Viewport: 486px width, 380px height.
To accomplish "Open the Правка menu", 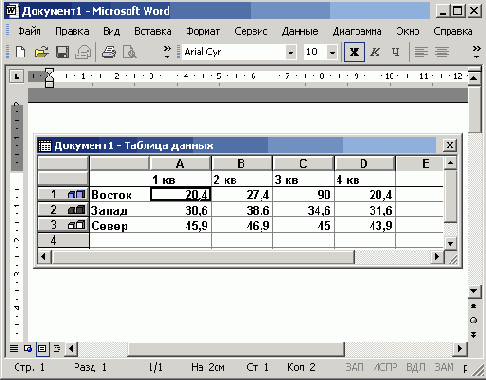I will [x=72, y=31].
